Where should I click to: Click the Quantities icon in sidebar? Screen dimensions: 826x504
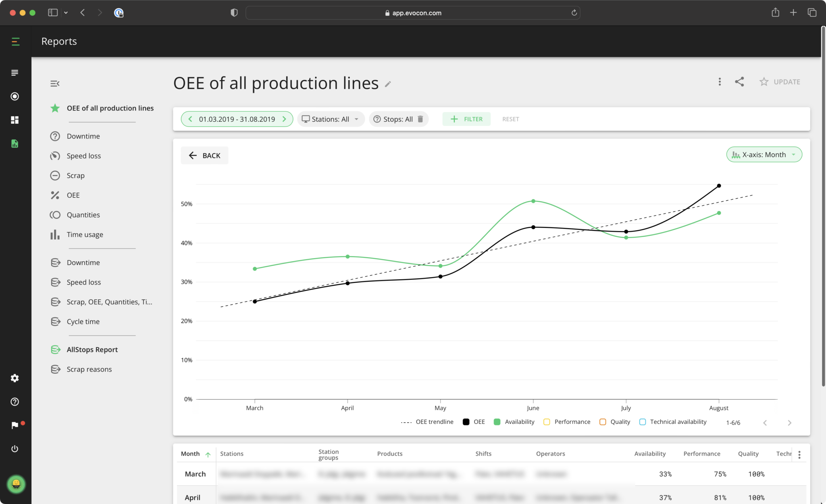pyautogui.click(x=55, y=214)
